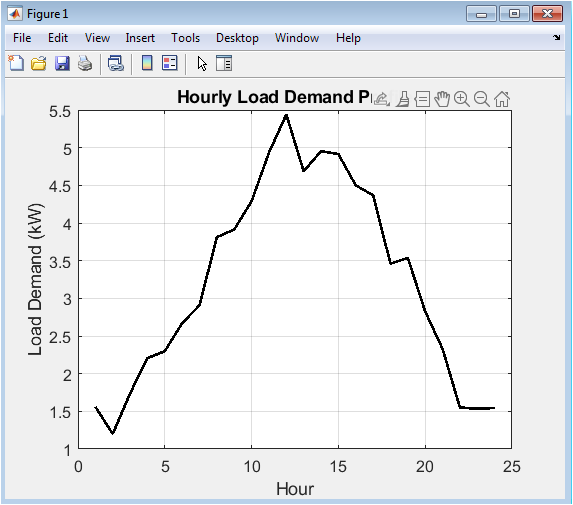Open the Property Inspector panel icon
Image resolution: width=573 pixels, height=505 pixels.
224,63
